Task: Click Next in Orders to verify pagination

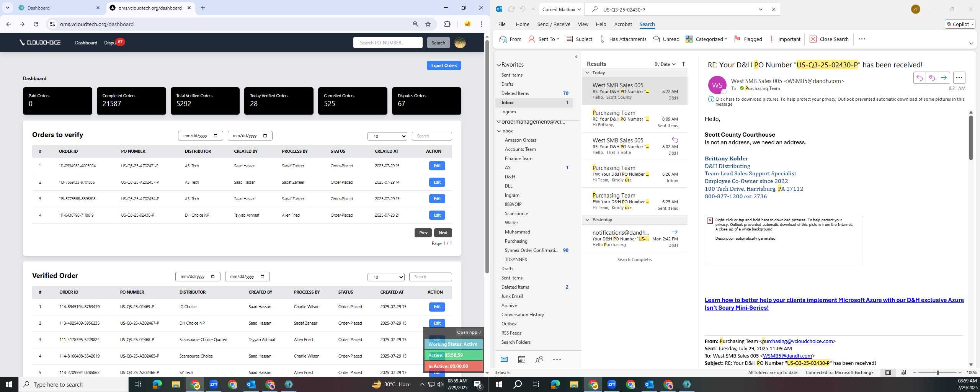Action: click(x=443, y=233)
